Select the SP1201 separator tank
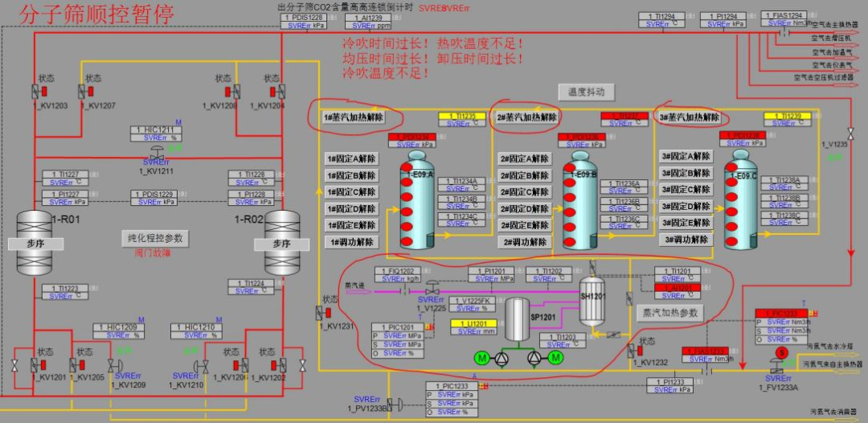 [518, 319]
